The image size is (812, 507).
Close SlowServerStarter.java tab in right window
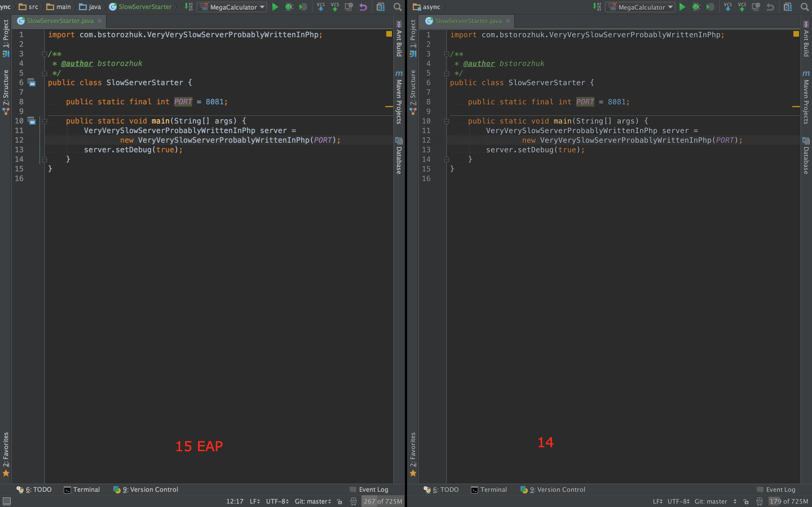[508, 21]
